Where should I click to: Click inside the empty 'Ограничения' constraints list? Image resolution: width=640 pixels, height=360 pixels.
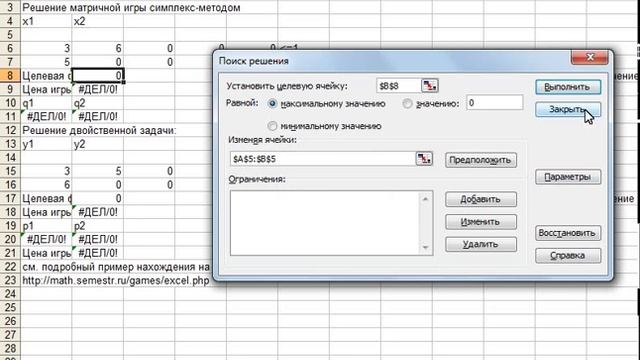tap(325, 223)
